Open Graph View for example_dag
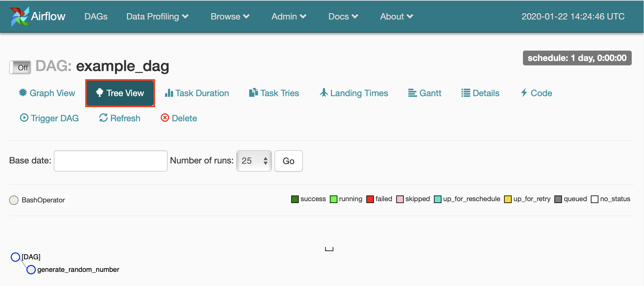644x286 pixels. coord(47,93)
